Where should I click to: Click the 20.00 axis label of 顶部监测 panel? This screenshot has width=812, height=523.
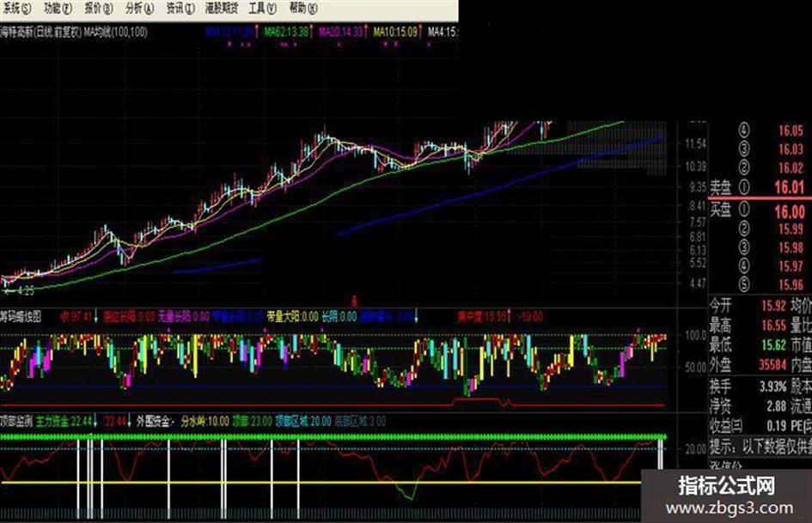[x=695, y=448]
